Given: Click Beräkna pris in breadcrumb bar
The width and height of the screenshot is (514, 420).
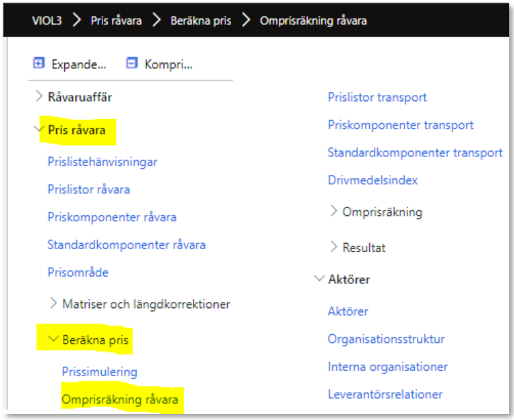Looking at the screenshot, I should click(x=201, y=20).
